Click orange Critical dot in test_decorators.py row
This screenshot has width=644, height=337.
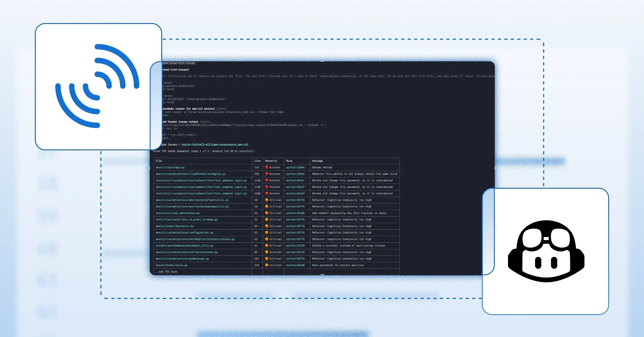click(x=267, y=213)
